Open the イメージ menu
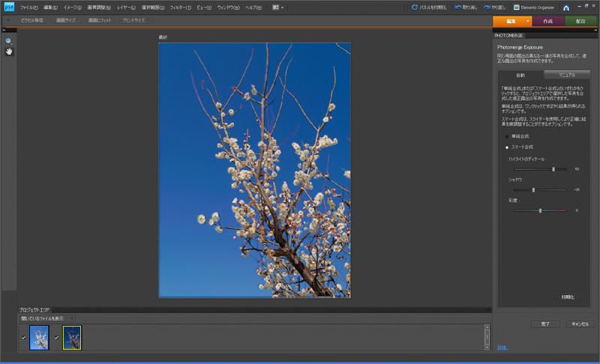Image resolution: width=600 pixels, height=364 pixels. coord(72,7)
